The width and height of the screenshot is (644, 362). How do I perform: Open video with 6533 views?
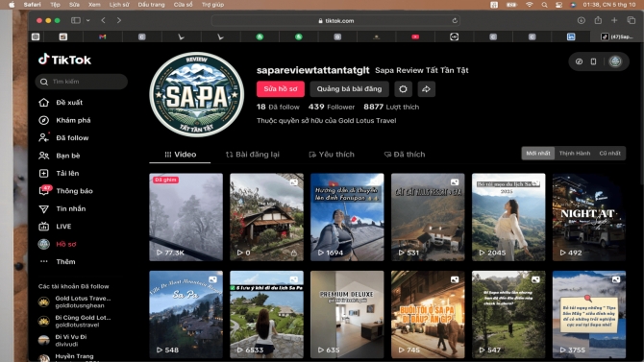(x=266, y=314)
